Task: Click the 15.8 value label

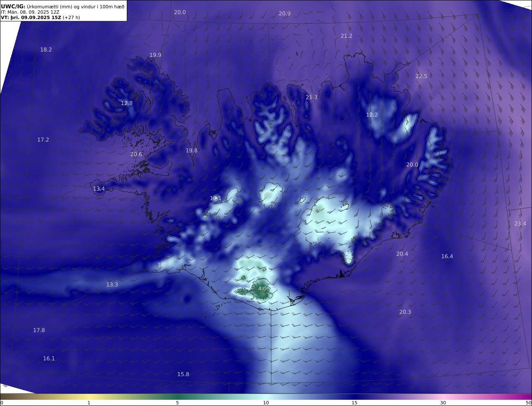Action: (x=183, y=374)
